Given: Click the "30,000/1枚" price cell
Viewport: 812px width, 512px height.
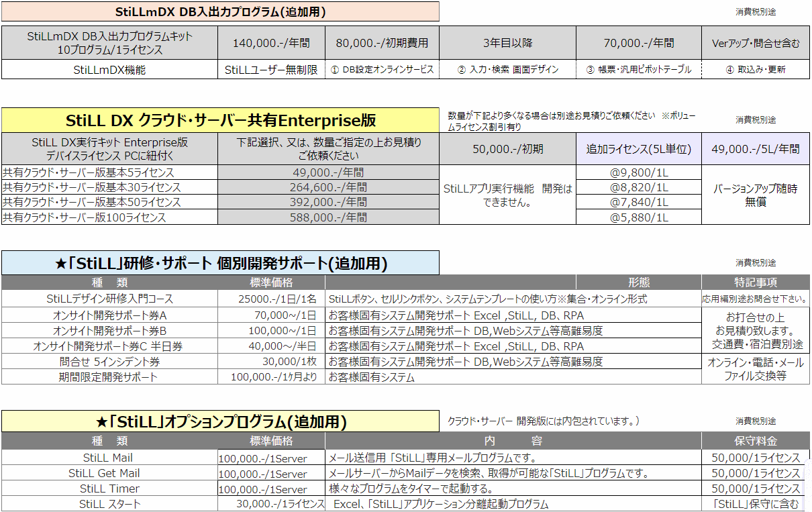Looking at the screenshot, I should coord(271,362).
